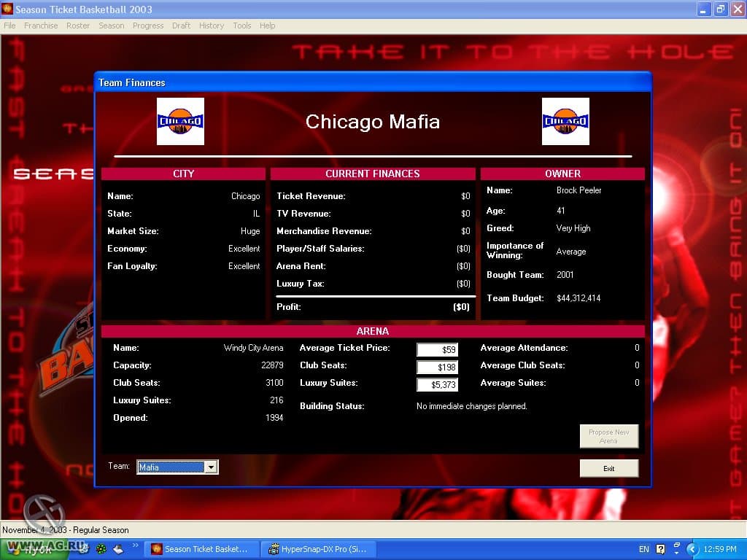Click the arena Club Seats value 3100

(274, 383)
